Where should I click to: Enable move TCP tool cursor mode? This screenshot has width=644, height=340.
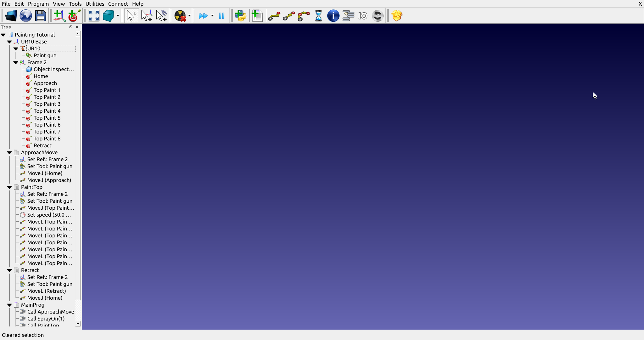coord(162,15)
